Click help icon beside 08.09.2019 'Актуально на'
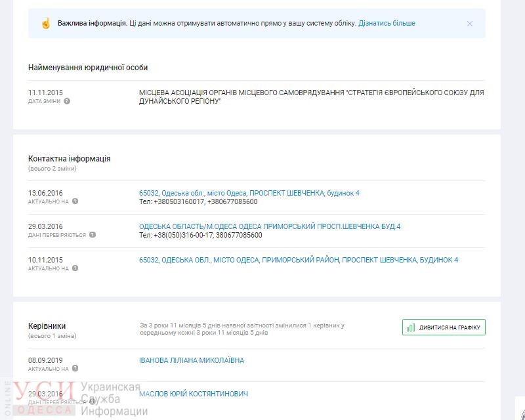The image size is (525, 420). click(75, 368)
